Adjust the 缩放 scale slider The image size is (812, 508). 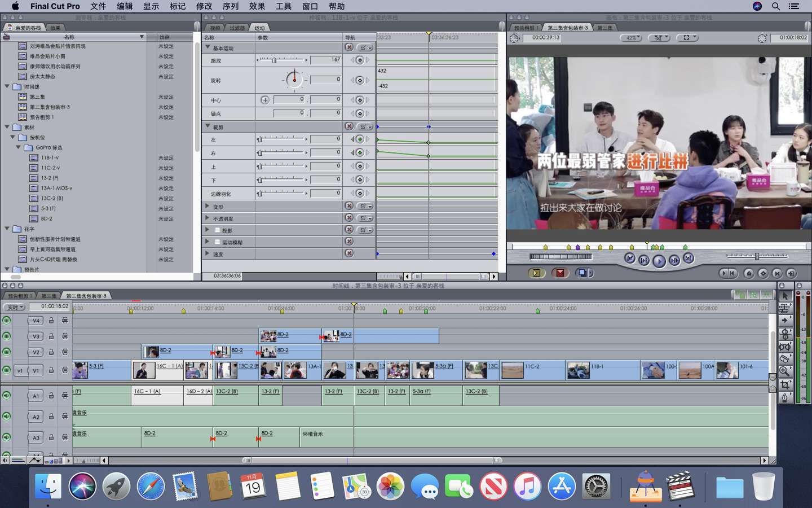(282, 60)
